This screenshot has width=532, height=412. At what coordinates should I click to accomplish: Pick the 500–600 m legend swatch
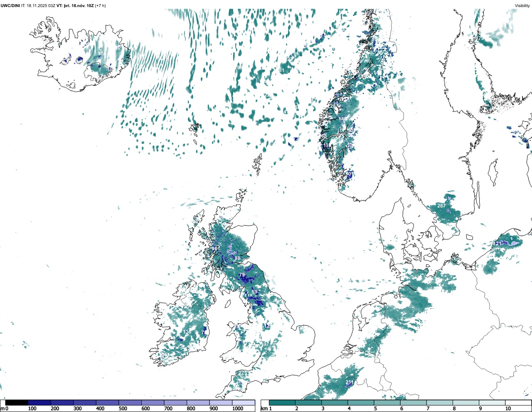[x=130, y=402]
